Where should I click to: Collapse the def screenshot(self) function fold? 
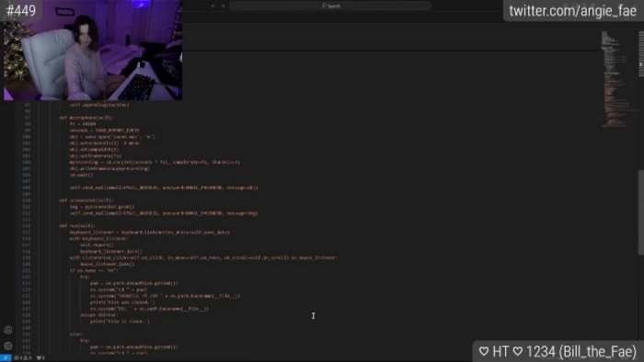[x=35, y=200]
